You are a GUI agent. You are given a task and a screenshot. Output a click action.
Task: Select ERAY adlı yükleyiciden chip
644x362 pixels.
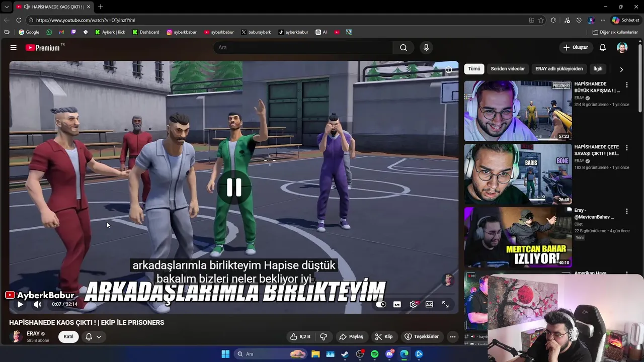tap(559, 69)
